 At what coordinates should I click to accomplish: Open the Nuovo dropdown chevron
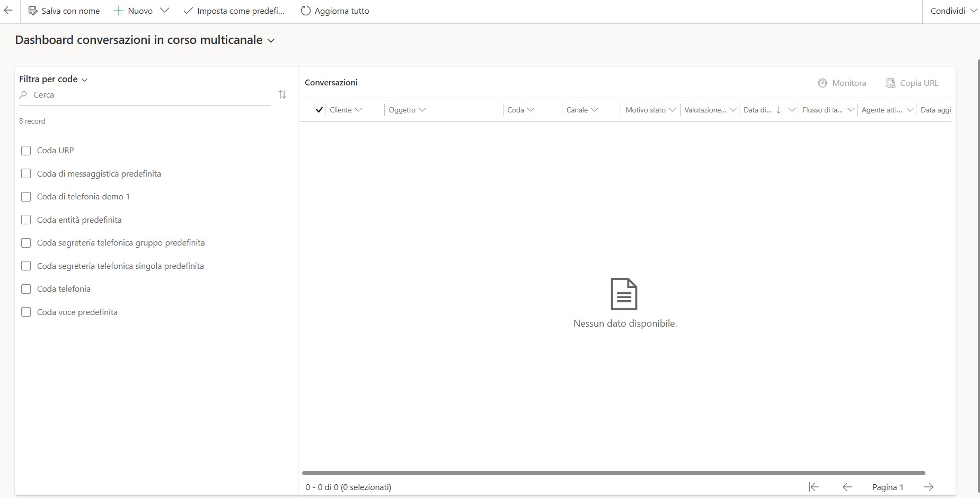tap(165, 10)
